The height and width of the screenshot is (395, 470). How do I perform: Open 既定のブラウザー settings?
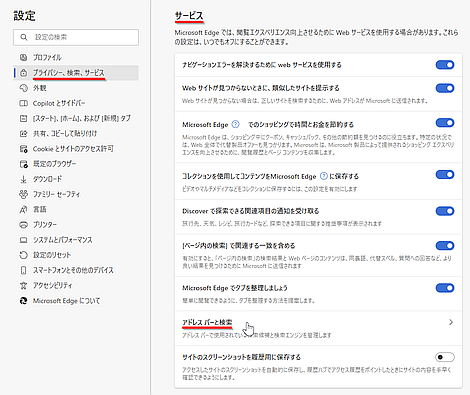click(76, 164)
